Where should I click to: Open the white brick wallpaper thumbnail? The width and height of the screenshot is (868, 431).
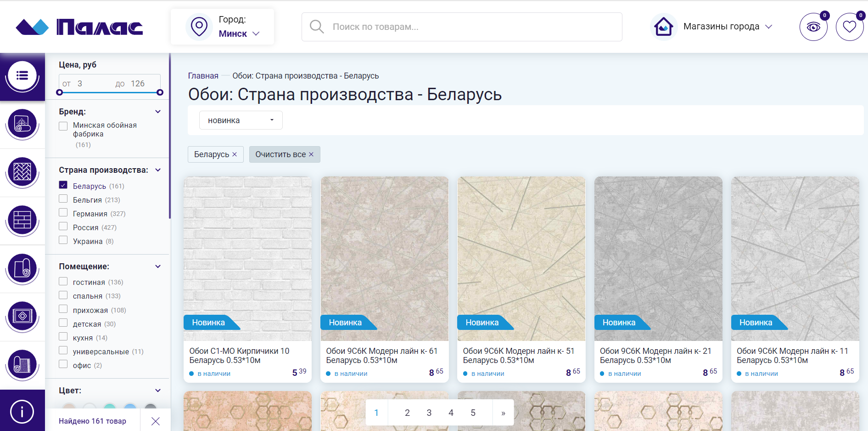247,259
